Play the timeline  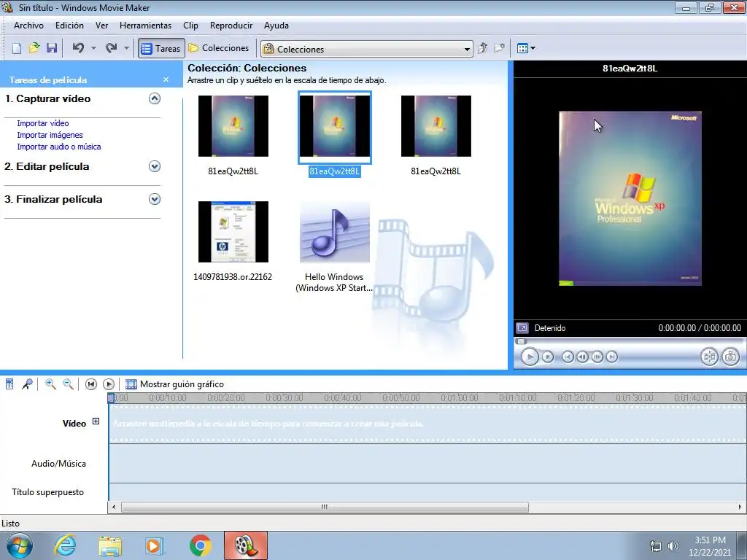click(109, 384)
